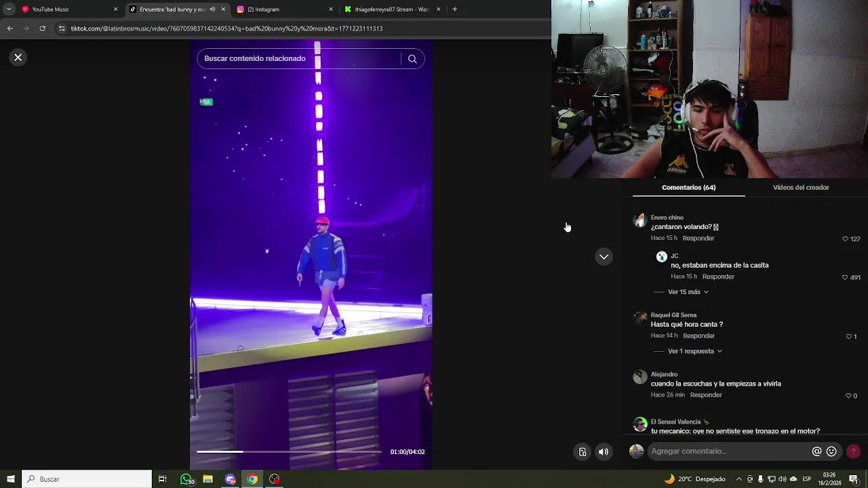868x488 pixels.
Task: Click the tiktok.com URL in the address bar
Action: [226, 28]
